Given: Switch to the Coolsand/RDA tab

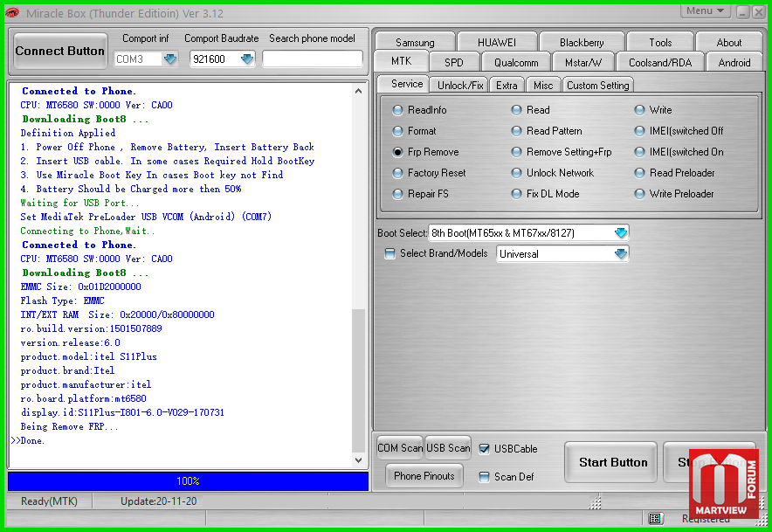Looking at the screenshot, I should 660,63.
